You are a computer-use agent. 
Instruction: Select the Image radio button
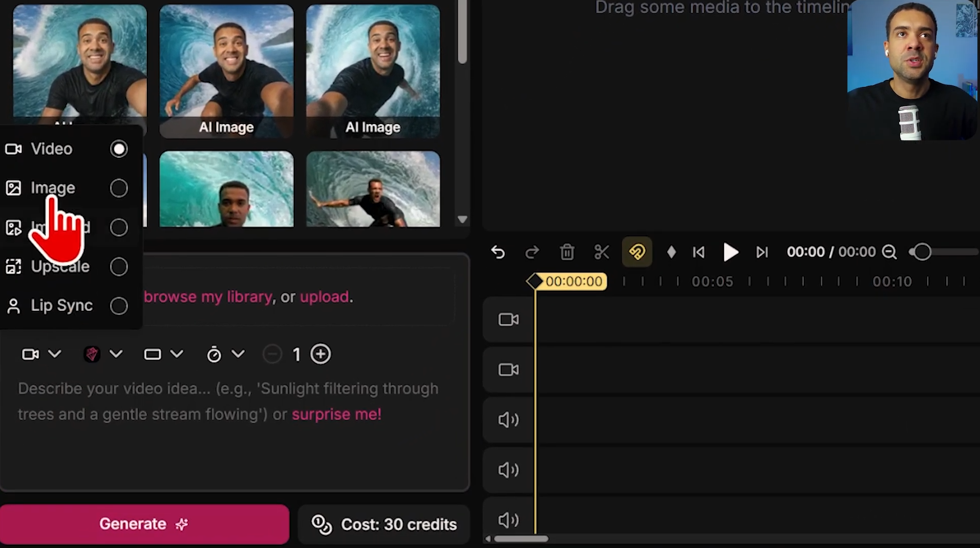[x=119, y=188]
